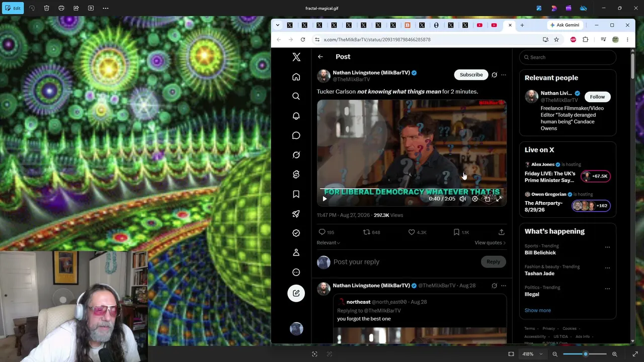
Task: Share the image from Photos toolbar
Action: (76, 8)
